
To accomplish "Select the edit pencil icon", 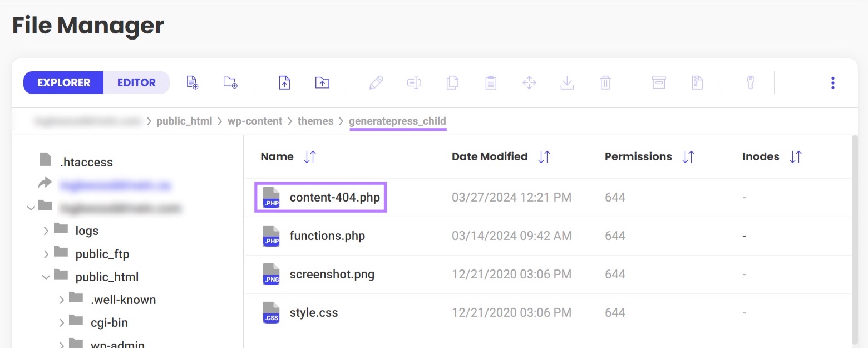I will tap(376, 82).
